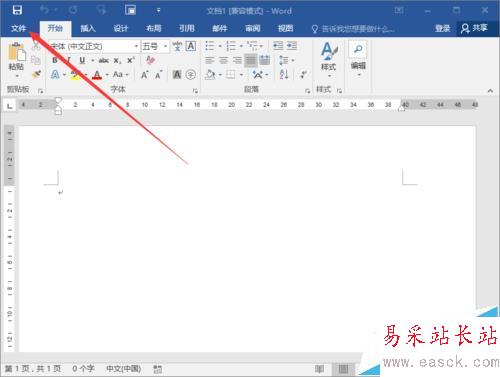Open the Underline style dropdown arrow

coord(93,61)
